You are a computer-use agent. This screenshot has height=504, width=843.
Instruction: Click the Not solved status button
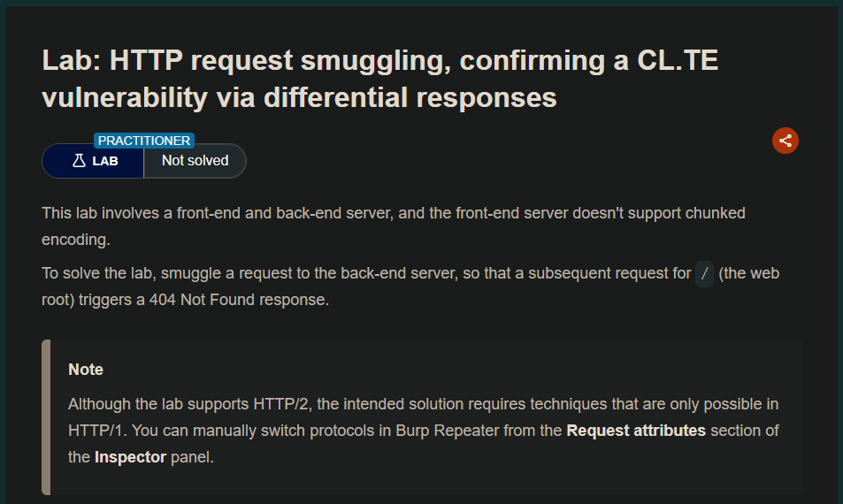[x=195, y=161]
